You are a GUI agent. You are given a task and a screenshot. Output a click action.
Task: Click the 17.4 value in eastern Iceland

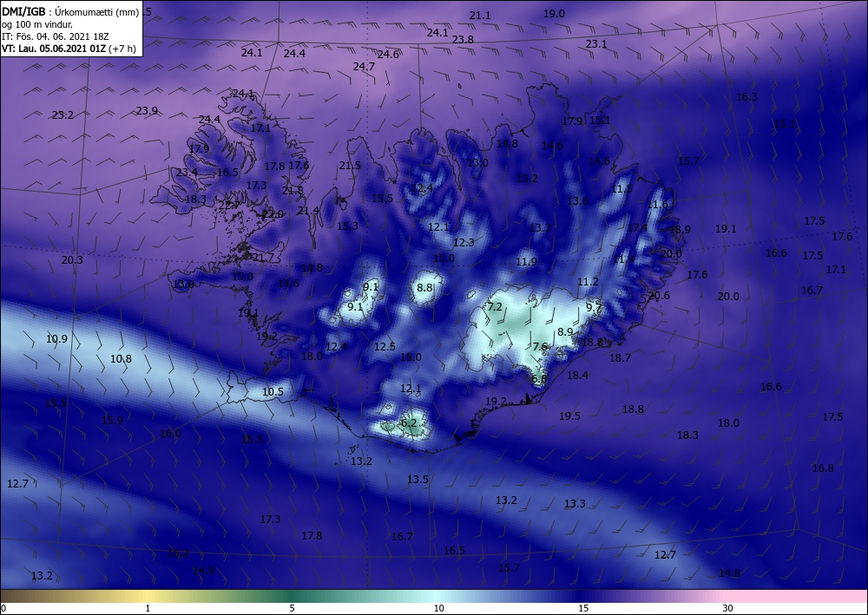[x=637, y=228]
